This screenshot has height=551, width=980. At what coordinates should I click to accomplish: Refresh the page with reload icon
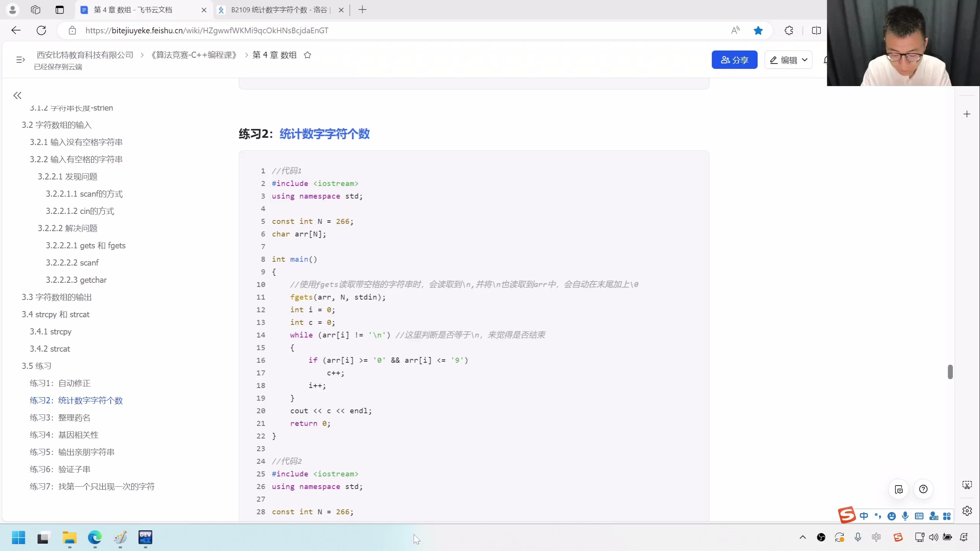(x=41, y=31)
